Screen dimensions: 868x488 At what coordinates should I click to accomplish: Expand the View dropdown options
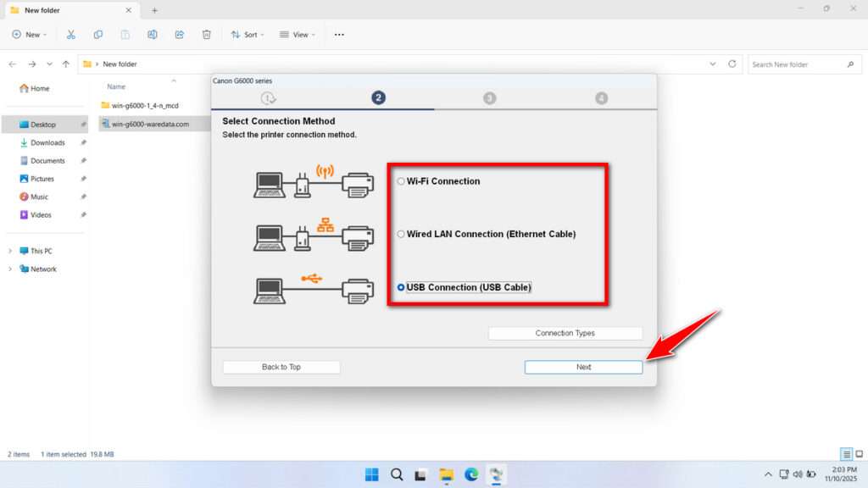[298, 34]
